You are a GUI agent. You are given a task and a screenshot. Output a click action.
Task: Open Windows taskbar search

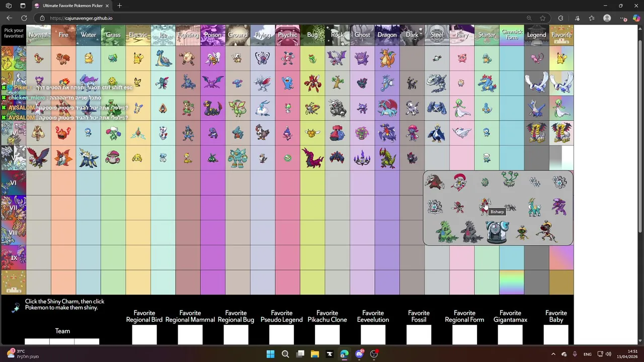click(x=285, y=354)
